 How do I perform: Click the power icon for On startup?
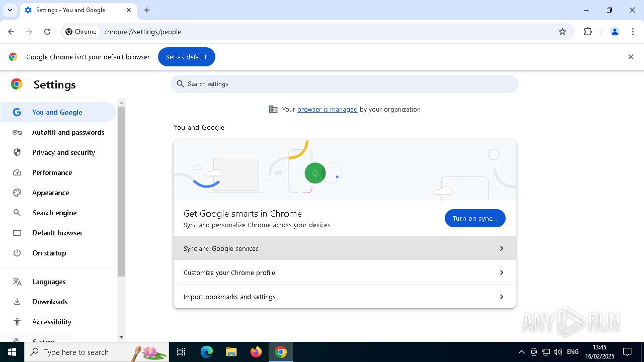17,253
